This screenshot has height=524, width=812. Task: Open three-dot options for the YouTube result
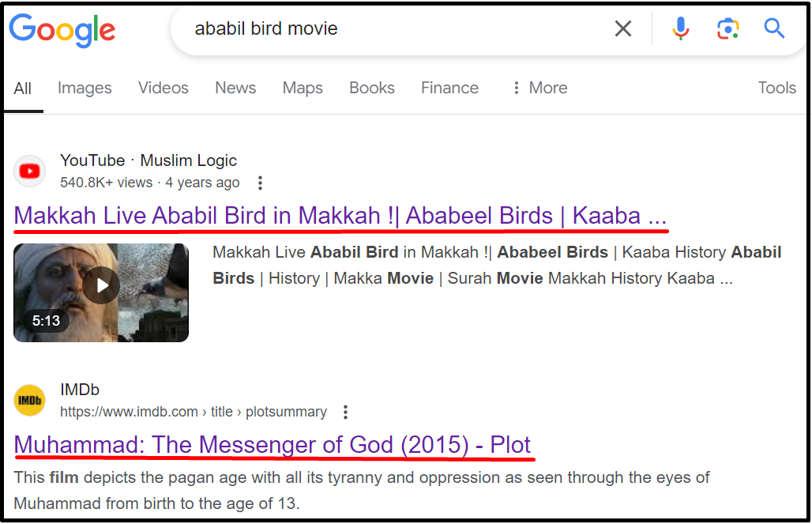[260, 183]
